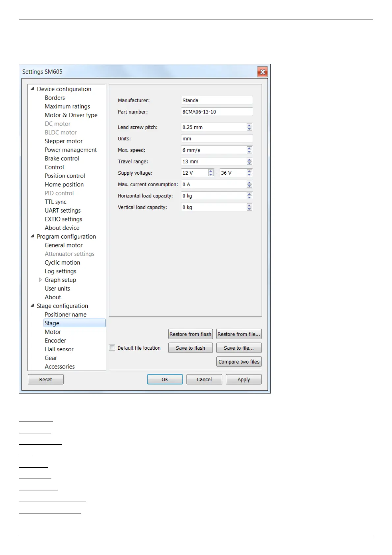Decrease Max. speed with down arrow
This screenshot has width=392, height=555.
[x=249, y=152]
